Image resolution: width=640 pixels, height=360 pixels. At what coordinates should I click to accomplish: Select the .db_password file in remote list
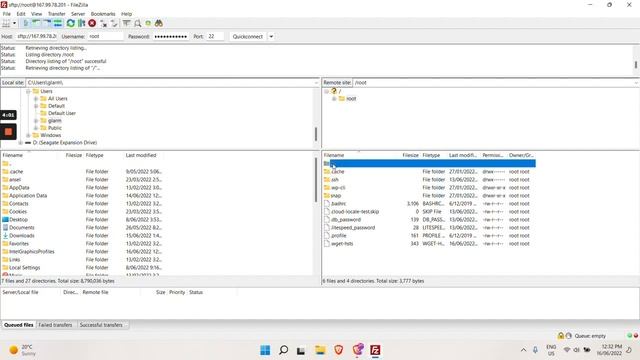[346, 220]
